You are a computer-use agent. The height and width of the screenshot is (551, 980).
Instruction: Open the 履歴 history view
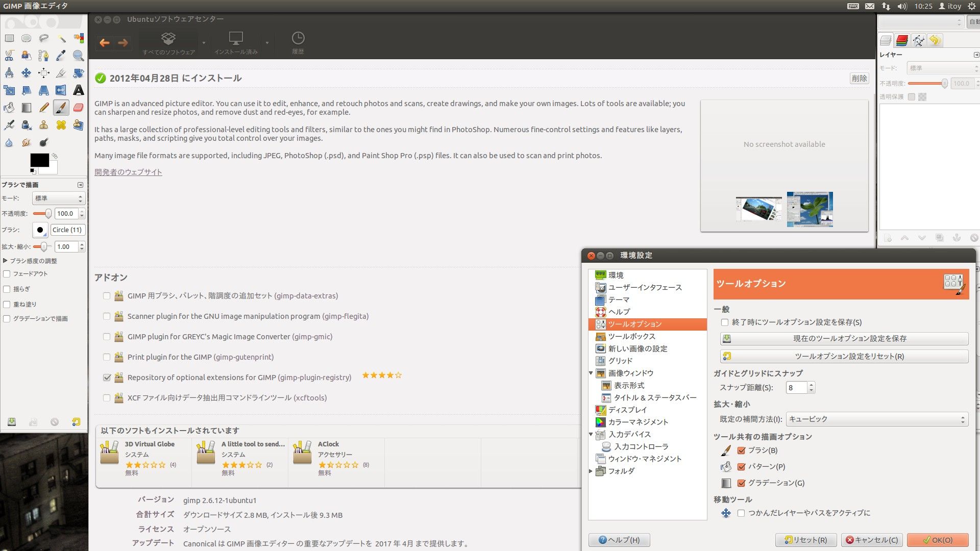(298, 43)
